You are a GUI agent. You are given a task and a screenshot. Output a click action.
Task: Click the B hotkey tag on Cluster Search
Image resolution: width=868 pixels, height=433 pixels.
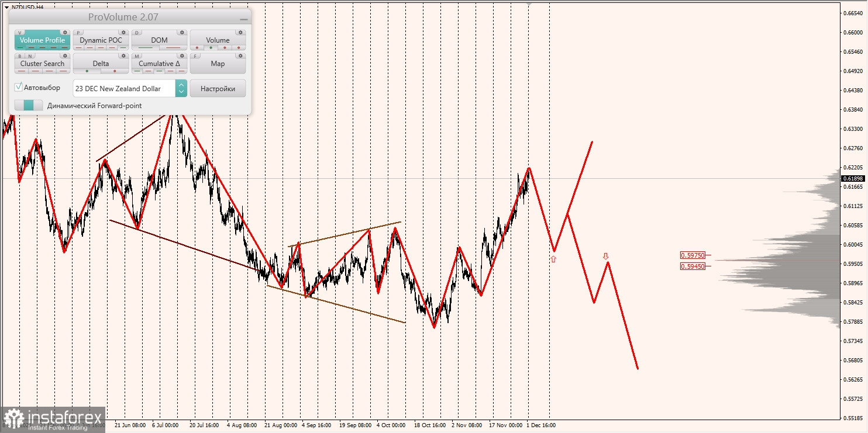point(20,56)
